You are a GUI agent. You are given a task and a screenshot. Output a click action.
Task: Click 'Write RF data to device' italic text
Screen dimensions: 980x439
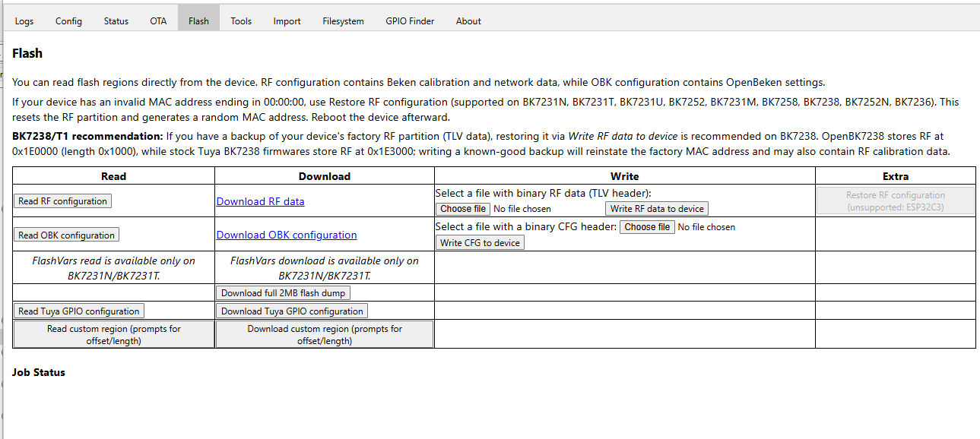point(623,137)
